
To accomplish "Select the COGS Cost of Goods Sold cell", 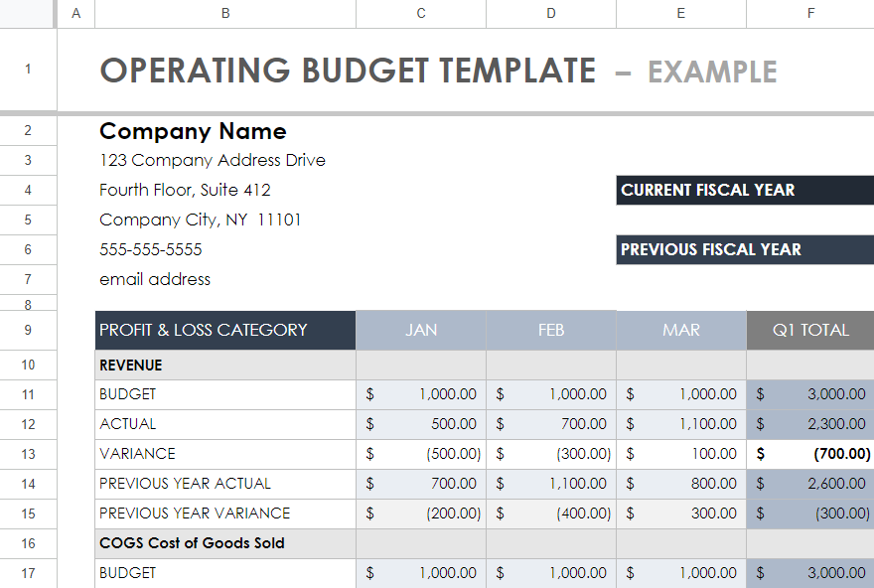I will (225, 543).
